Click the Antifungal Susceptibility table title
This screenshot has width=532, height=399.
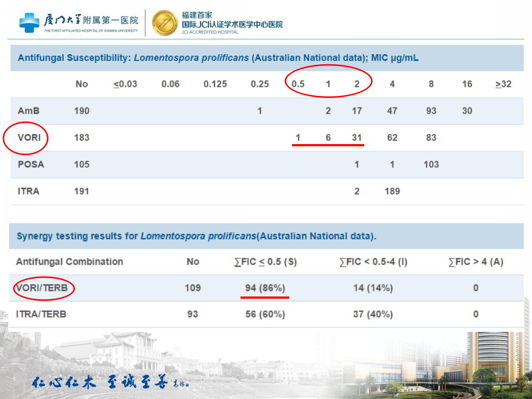218,58
